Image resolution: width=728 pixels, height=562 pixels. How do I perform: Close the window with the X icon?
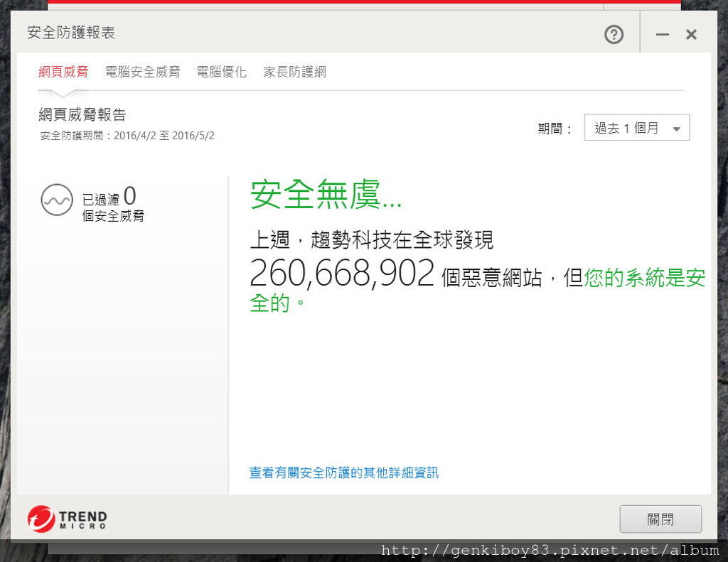(691, 35)
